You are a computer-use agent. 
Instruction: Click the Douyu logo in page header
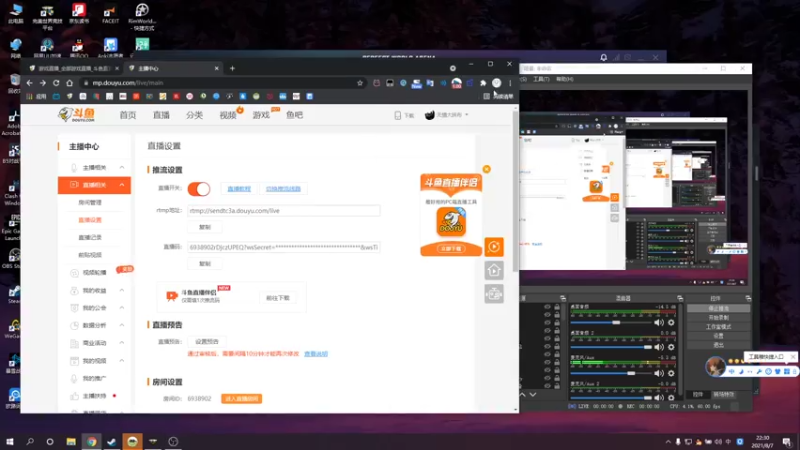77,115
